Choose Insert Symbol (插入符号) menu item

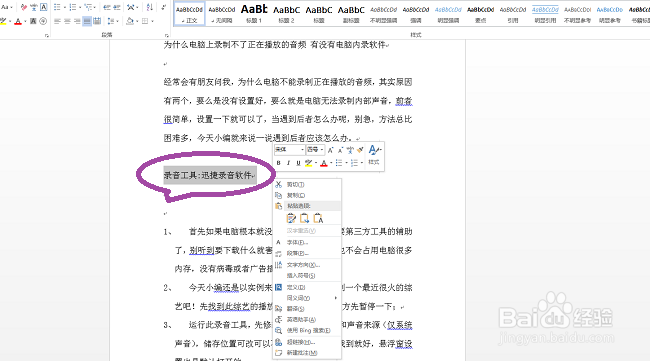(307, 276)
